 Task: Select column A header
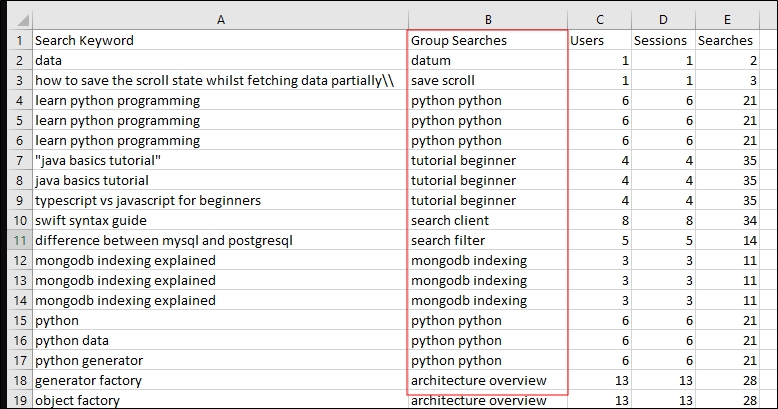click(x=219, y=19)
